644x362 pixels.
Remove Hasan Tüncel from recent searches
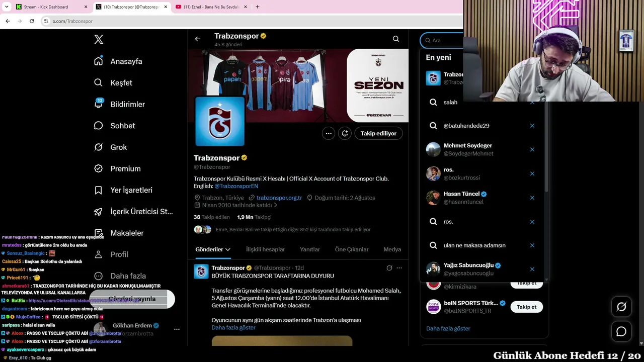(x=532, y=198)
